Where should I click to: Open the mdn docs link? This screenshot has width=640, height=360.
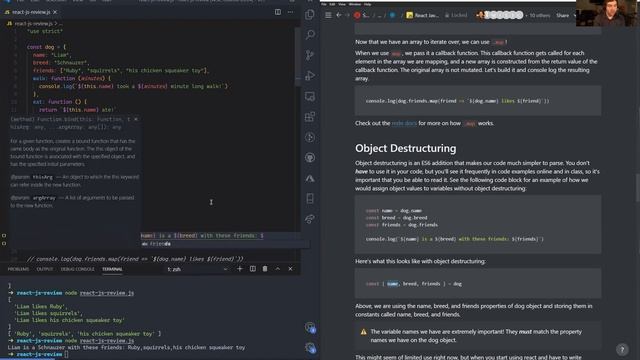click(x=404, y=123)
